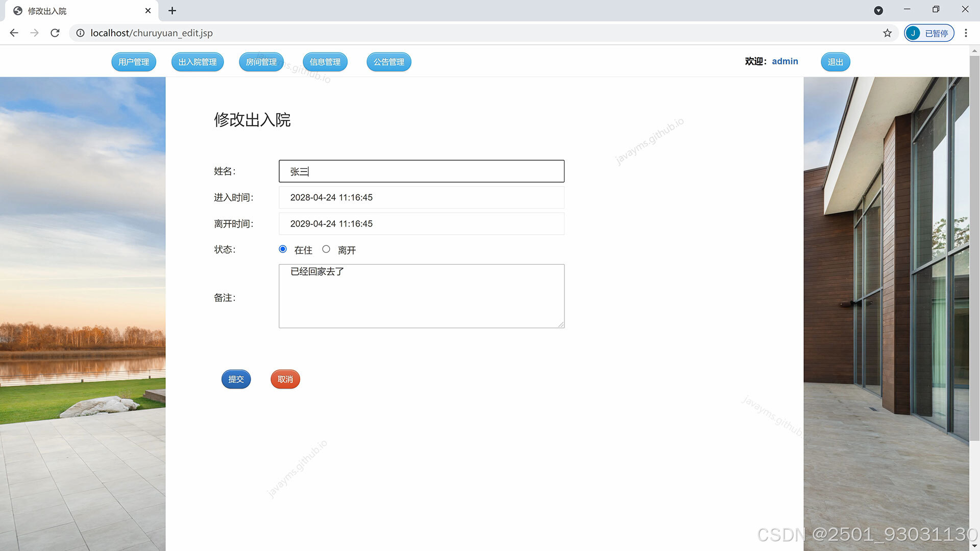Minimize the browser window

coord(907,9)
